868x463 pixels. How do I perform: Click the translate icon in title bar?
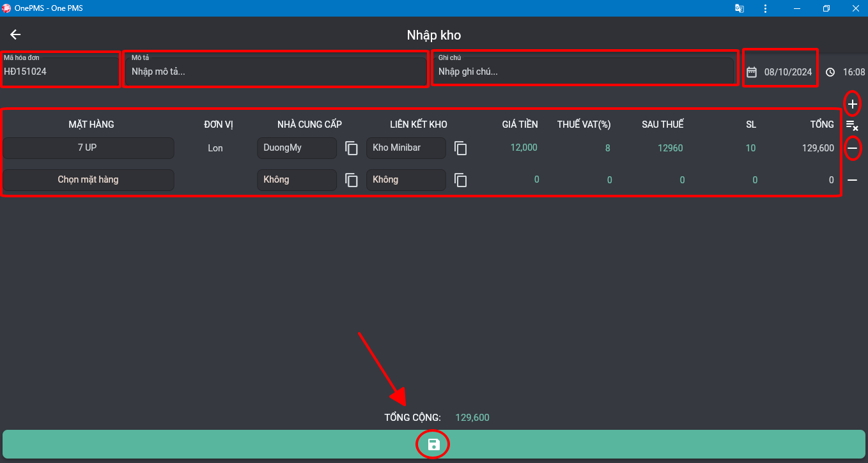click(x=740, y=8)
